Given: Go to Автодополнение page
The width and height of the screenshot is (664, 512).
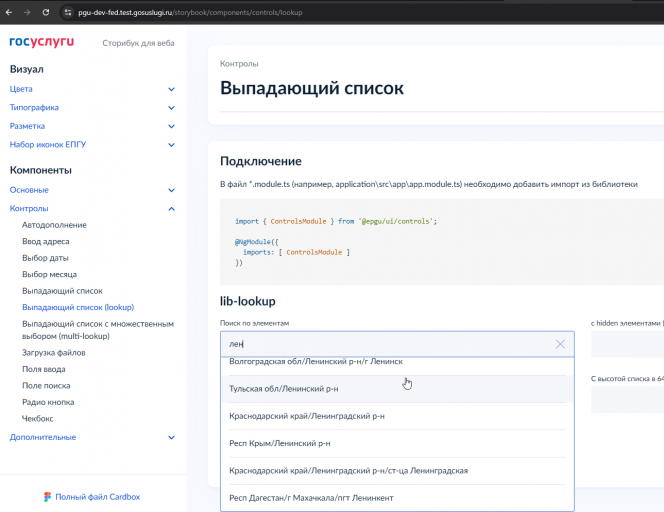Looking at the screenshot, I should (x=54, y=225).
